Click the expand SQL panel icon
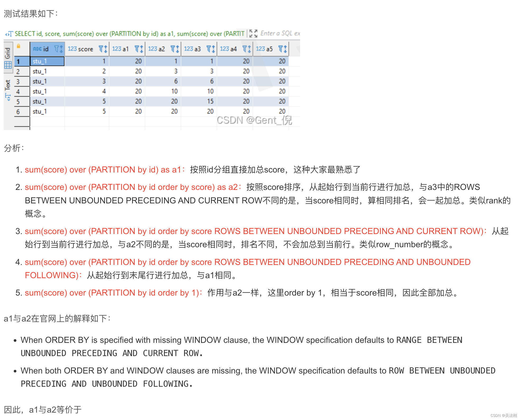 [x=253, y=34]
